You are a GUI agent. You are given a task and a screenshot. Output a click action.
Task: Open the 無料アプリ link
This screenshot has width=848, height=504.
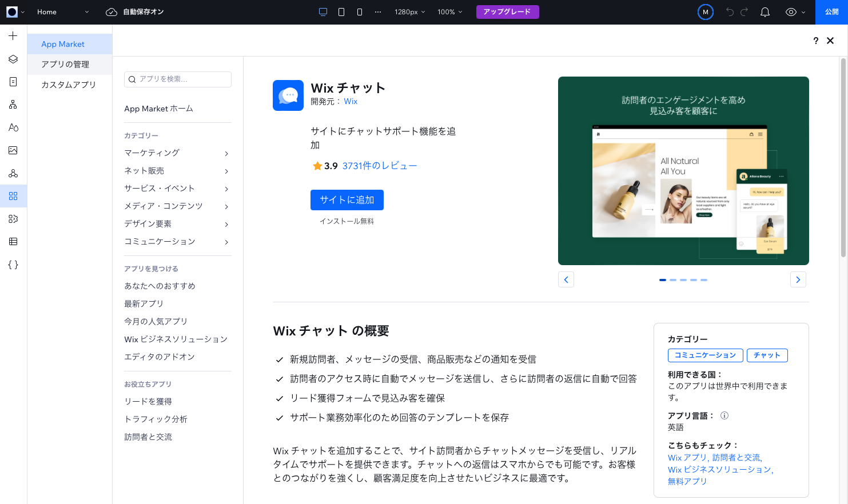tap(687, 481)
